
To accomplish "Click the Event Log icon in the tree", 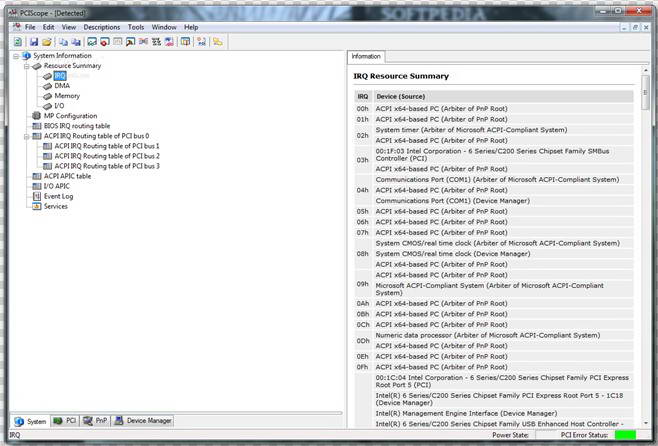I will [37, 196].
